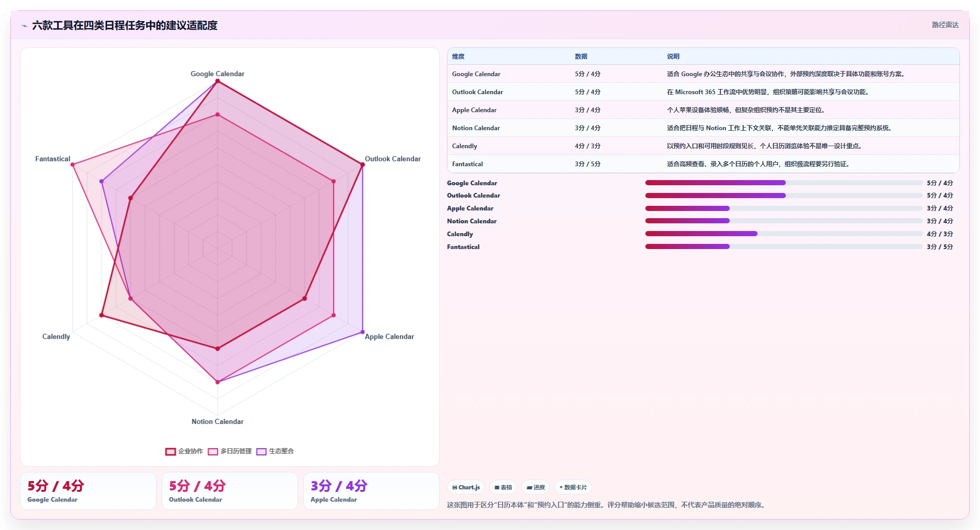Click the Outlook Calendar axis label on the radar
980x530 pixels.
392,158
